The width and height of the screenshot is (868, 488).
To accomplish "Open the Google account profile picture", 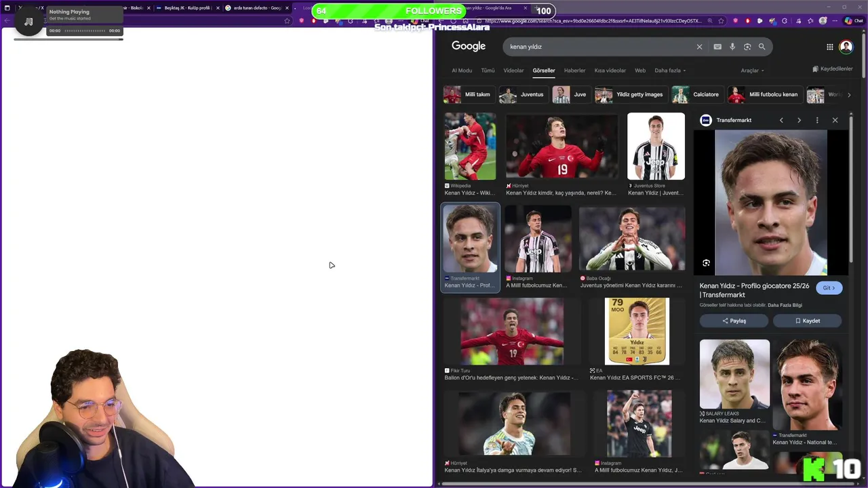I will 846,47.
